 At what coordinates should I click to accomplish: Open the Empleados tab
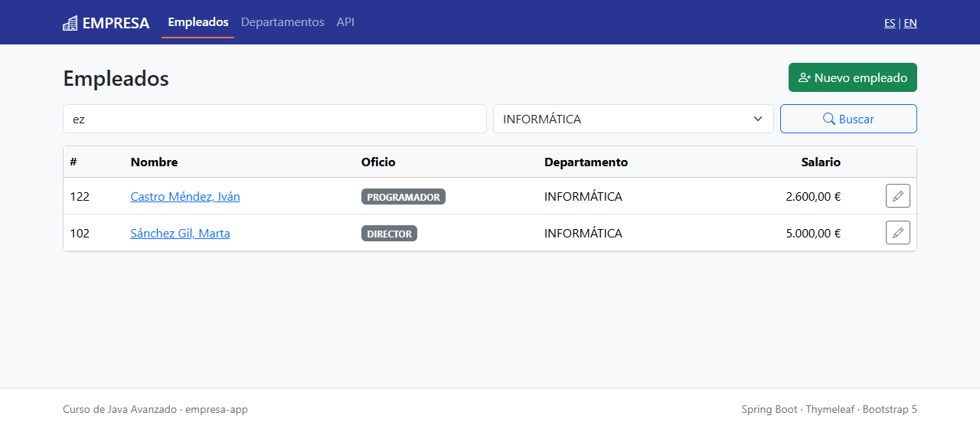click(x=198, y=22)
